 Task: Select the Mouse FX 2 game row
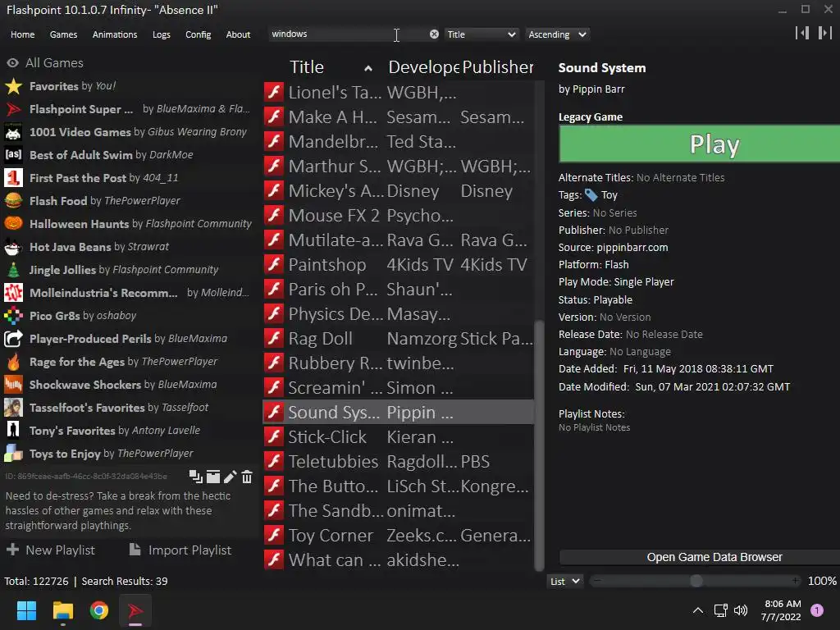(x=398, y=216)
